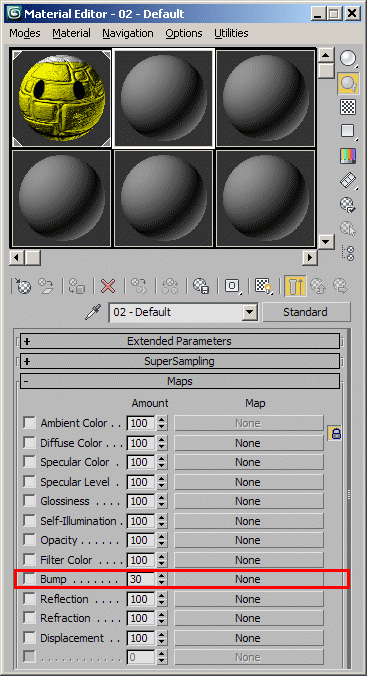
Task: Click the Diffuse Color None map button
Action: tap(248, 443)
